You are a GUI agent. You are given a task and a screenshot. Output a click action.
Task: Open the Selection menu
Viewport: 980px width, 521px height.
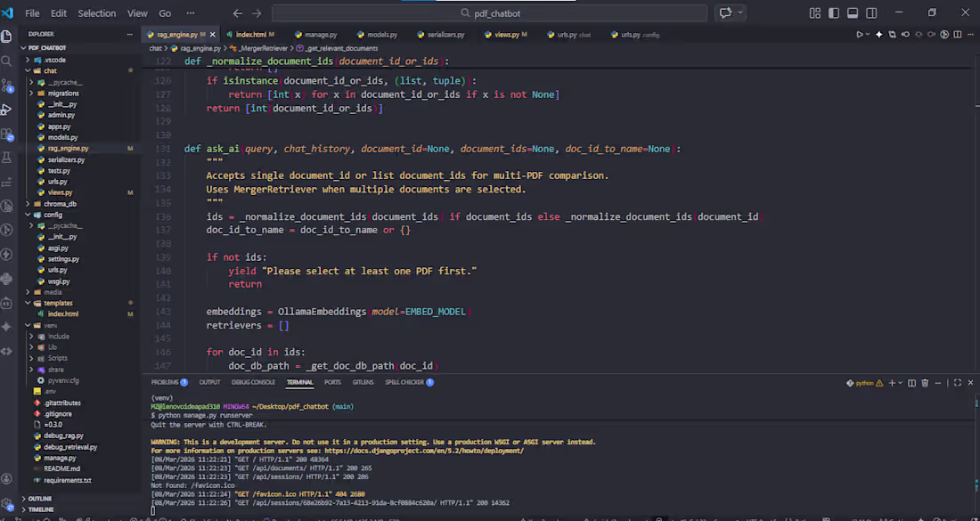(x=97, y=13)
